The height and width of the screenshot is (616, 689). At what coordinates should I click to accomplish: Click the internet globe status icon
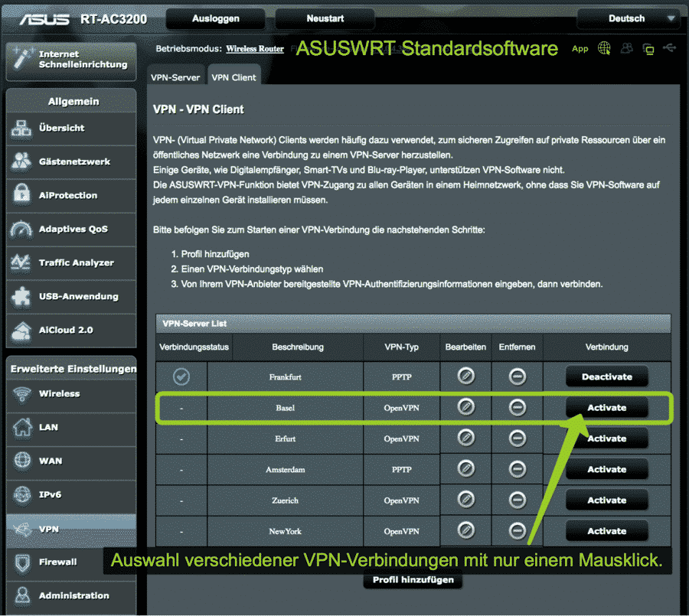(x=604, y=48)
